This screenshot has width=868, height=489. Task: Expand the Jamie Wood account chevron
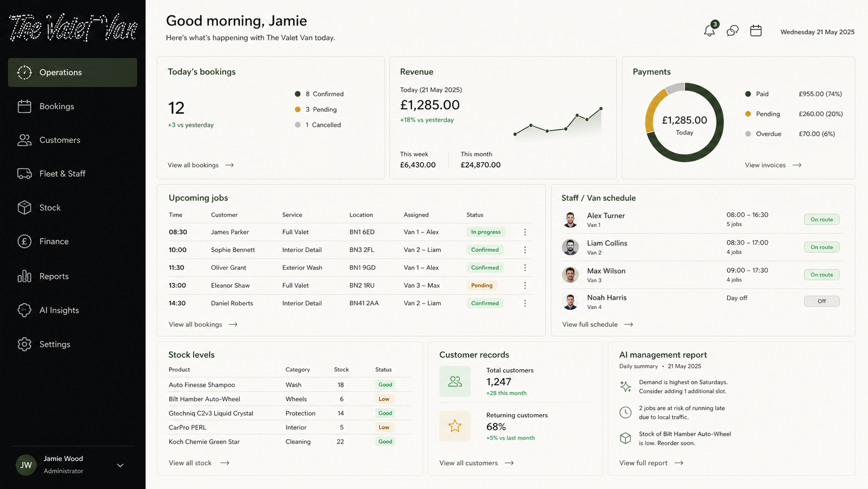click(x=120, y=466)
